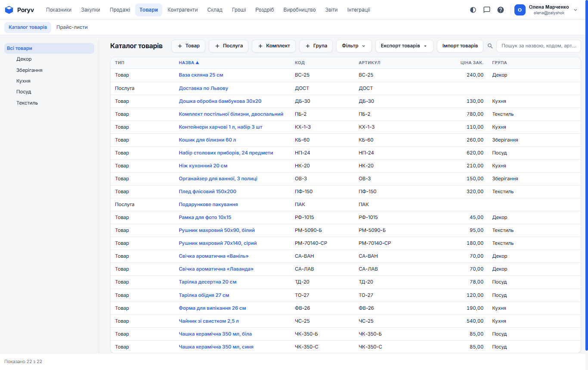Image resolution: width=588 pixels, height=370 pixels.
Task: Click the Імпорт товарів button
Action: click(x=460, y=46)
